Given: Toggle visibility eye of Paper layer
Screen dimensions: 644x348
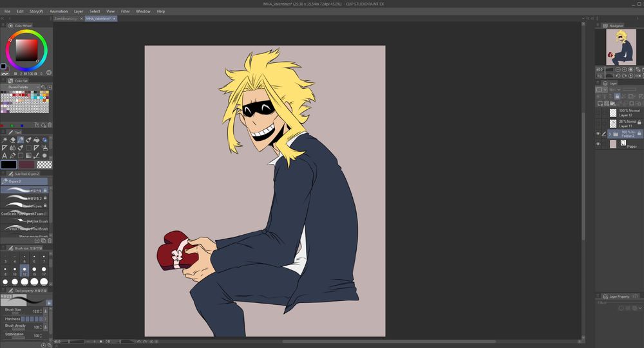Looking at the screenshot, I should pos(598,143).
